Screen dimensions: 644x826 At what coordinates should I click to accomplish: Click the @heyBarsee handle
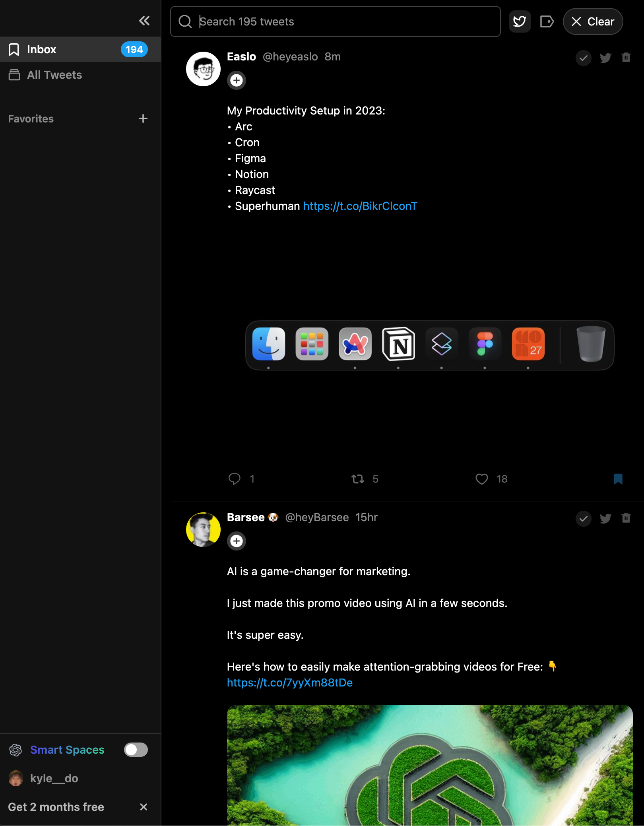317,517
